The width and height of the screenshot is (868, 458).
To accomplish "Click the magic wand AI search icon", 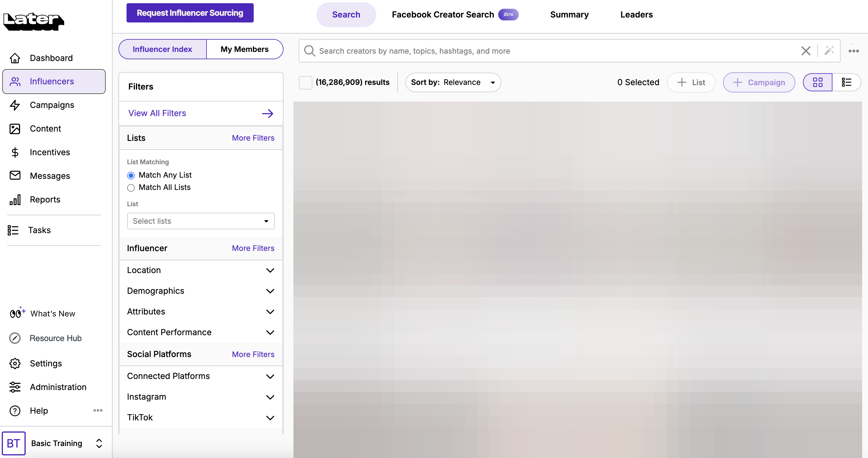I will [x=829, y=51].
